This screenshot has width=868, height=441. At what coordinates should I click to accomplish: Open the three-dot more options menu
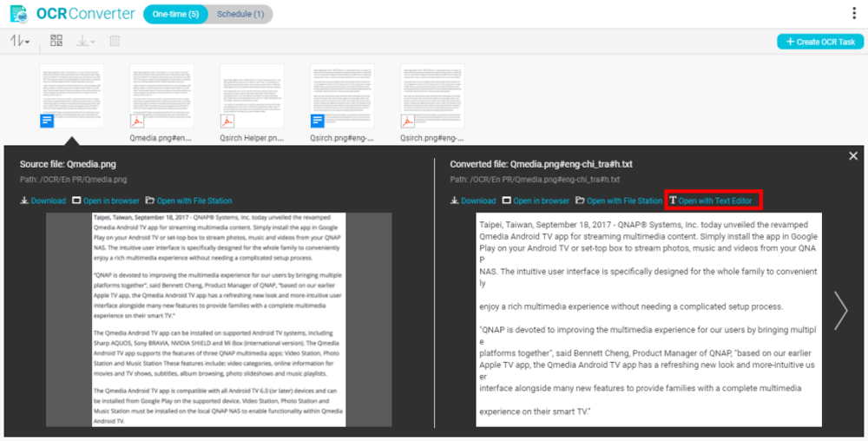854,14
